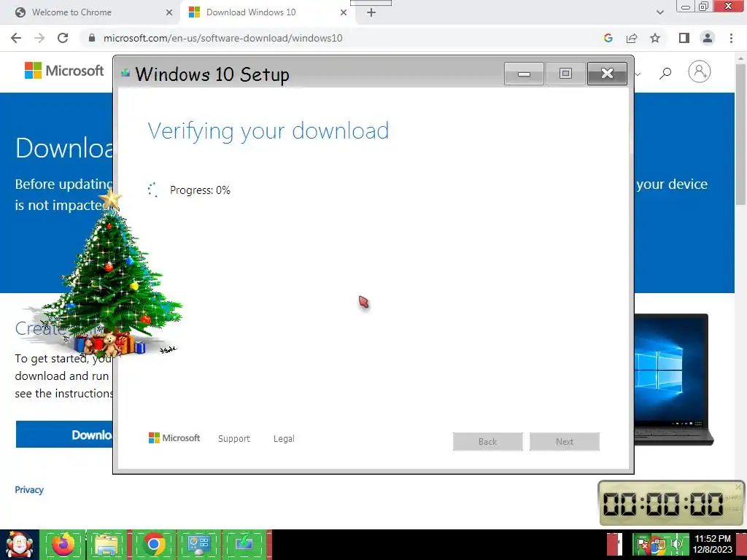Close the digital timer widget
The width and height of the screenshot is (747, 560).
738,486
